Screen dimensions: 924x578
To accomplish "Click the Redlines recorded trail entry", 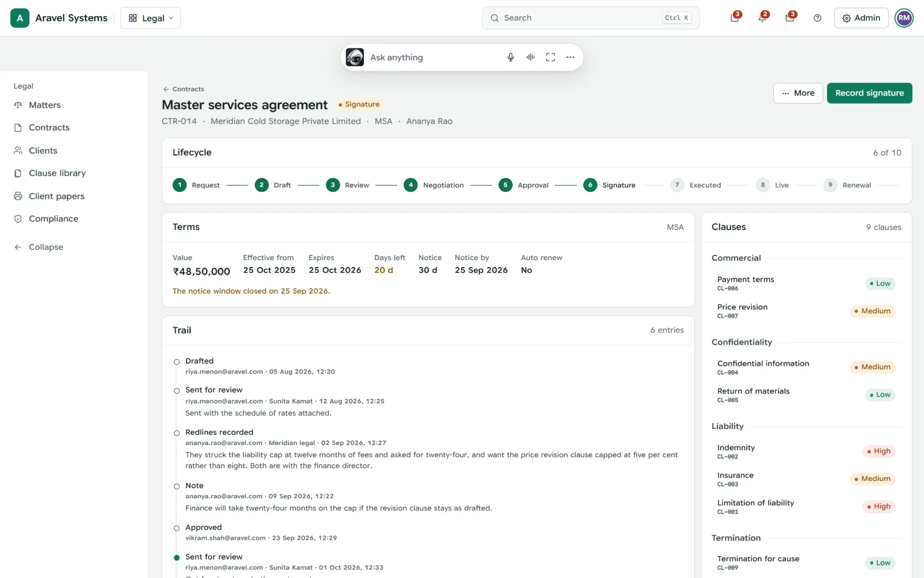I will pos(428,449).
